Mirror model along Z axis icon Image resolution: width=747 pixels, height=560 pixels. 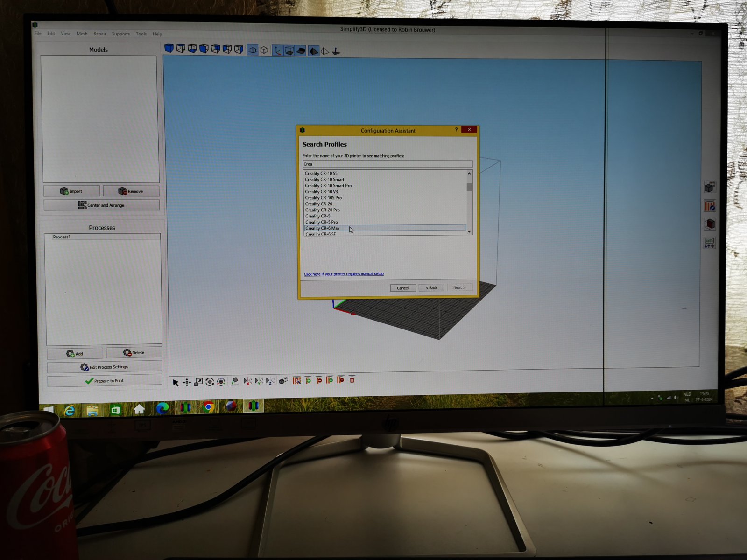pyautogui.click(x=270, y=381)
